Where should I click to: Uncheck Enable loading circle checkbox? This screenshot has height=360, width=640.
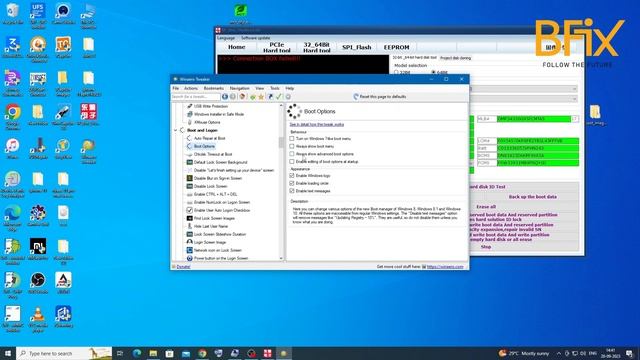coord(292,183)
